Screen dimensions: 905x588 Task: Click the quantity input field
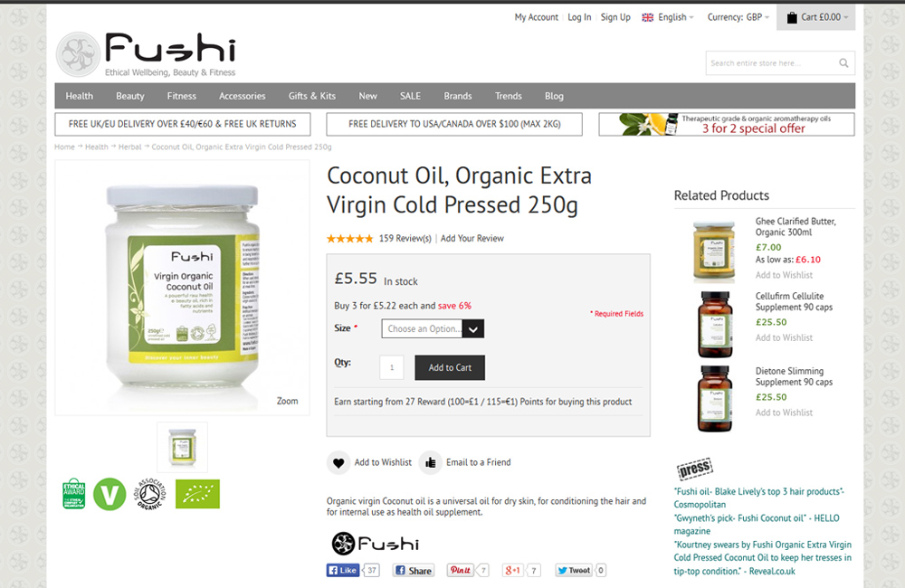[391, 367]
